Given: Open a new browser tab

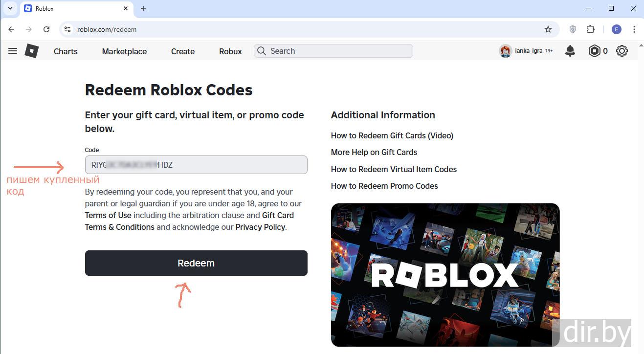Looking at the screenshot, I should pyautogui.click(x=143, y=8).
